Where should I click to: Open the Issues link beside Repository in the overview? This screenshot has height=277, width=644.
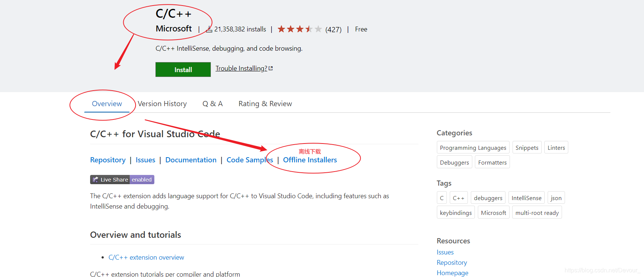[x=145, y=160]
